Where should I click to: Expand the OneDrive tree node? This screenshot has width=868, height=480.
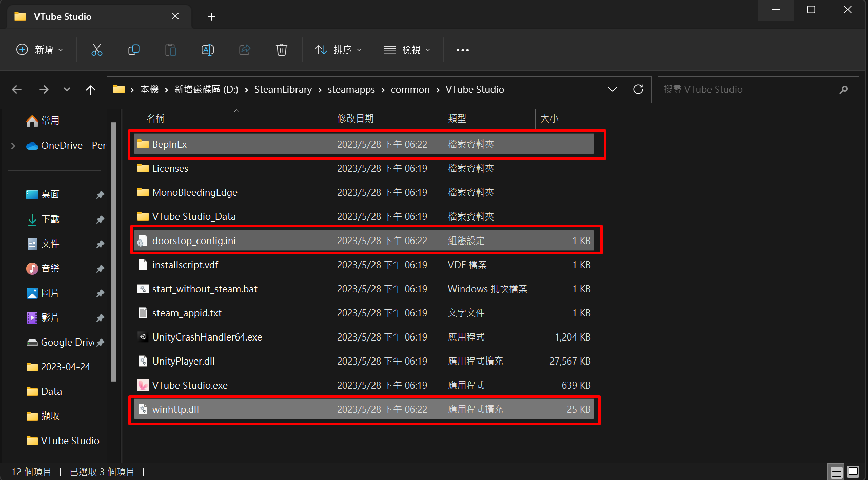click(x=13, y=146)
